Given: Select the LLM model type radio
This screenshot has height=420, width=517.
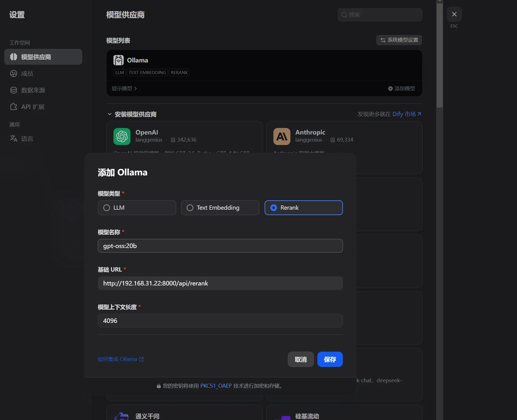Looking at the screenshot, I should (107, 208).
